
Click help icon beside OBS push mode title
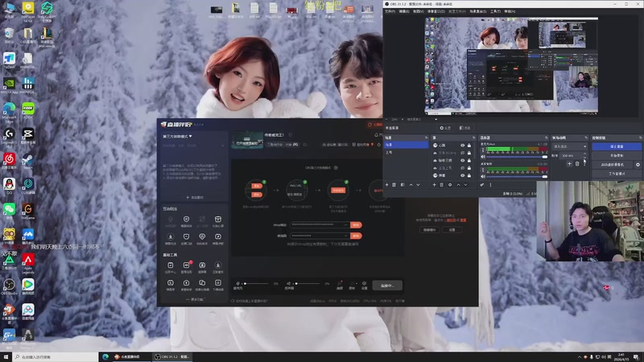coord(336,167)
